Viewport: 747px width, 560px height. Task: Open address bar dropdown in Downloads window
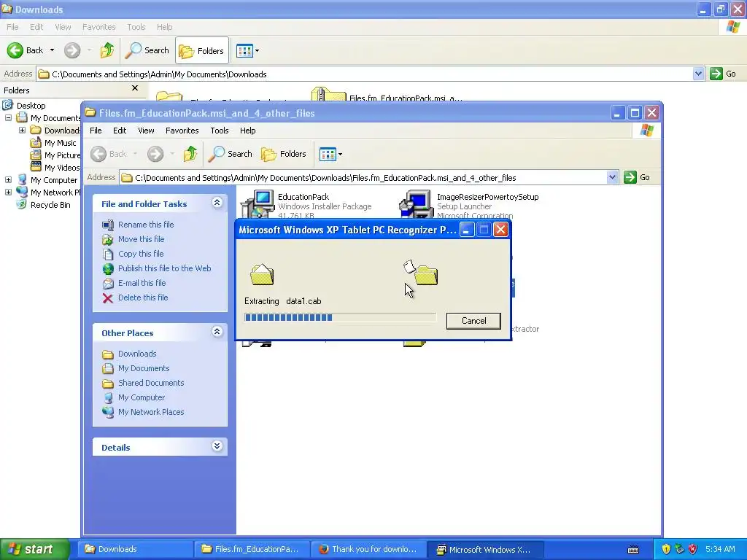[698, 74]
